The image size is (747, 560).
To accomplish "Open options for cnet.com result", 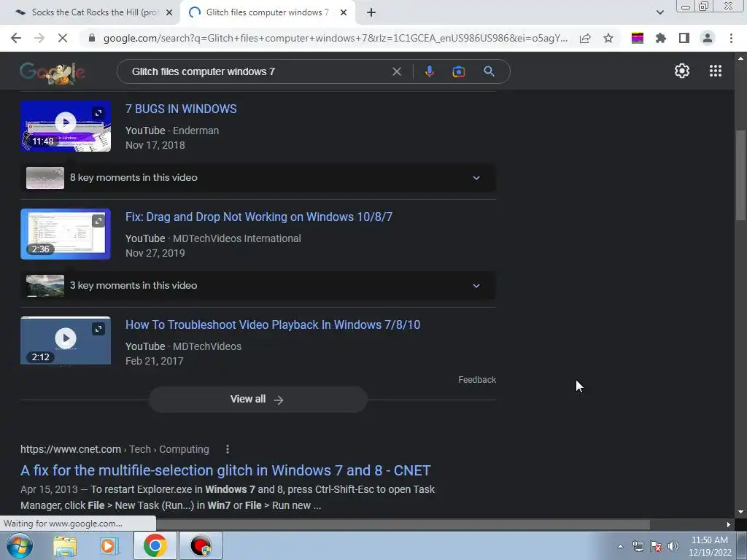I will tap(228, 449).
